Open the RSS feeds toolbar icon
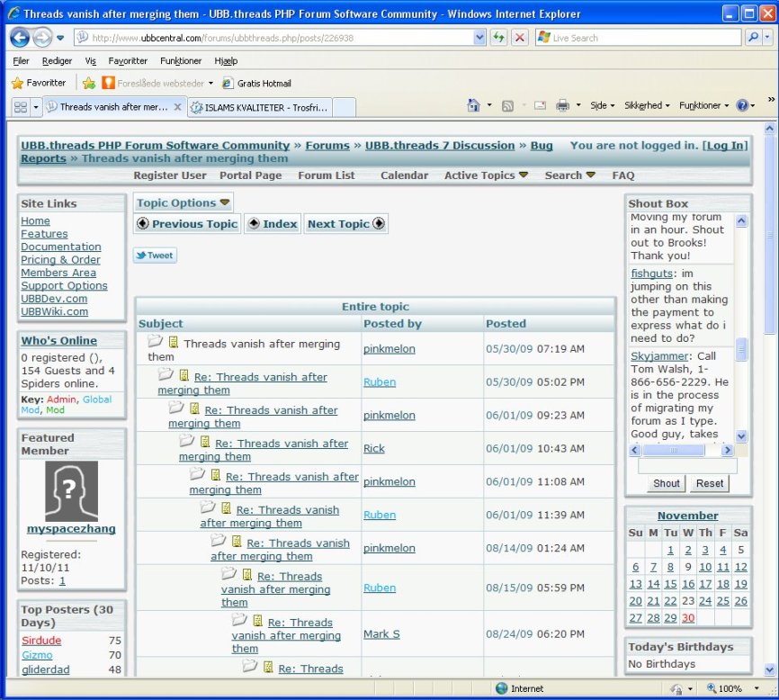Image resolution: width=779 pixels, height=700 pixels. point(507,105)
